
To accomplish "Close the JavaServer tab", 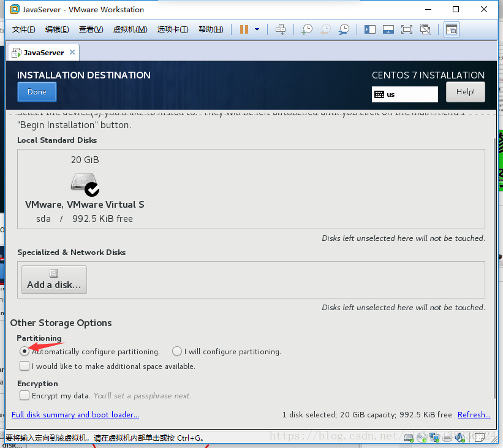I will tap(72, 52).
